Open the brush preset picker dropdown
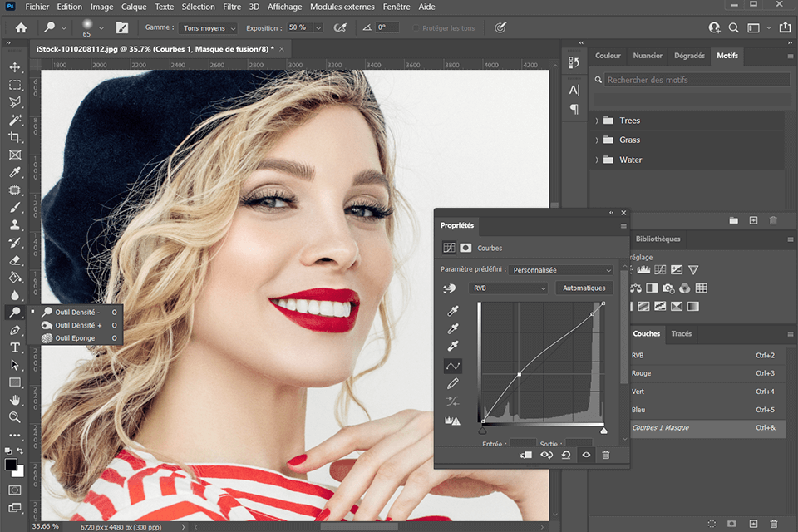798x532 pixels. [x=101, y=28]
